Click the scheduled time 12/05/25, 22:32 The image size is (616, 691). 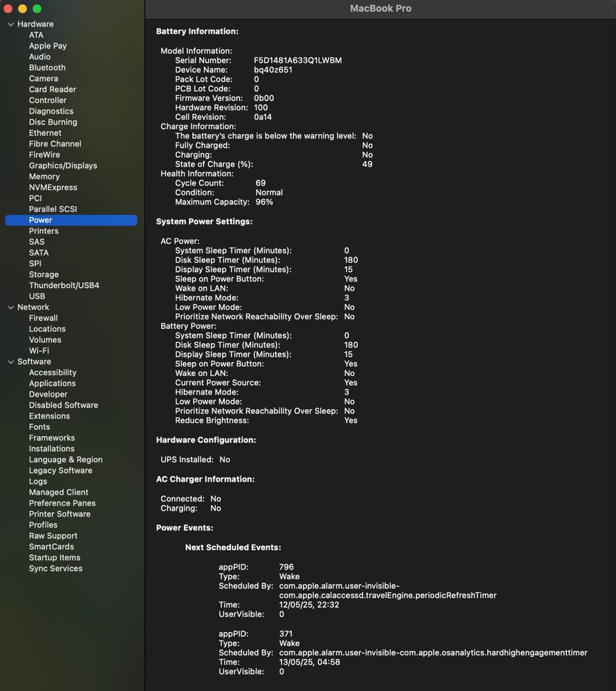point(309,605)
